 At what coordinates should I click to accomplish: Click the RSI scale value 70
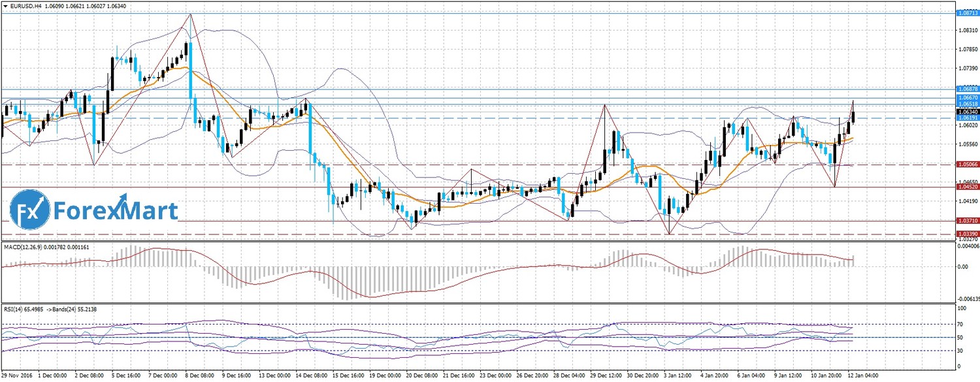click(x=960, y=324)
